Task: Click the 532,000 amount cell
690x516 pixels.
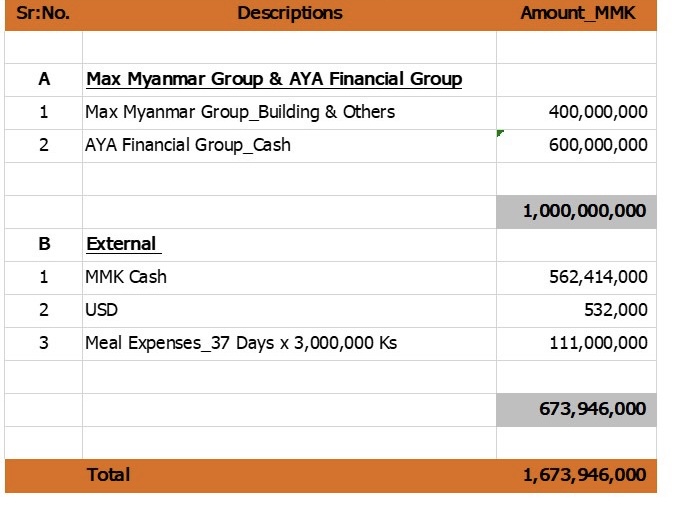Action: coord(576,311)
